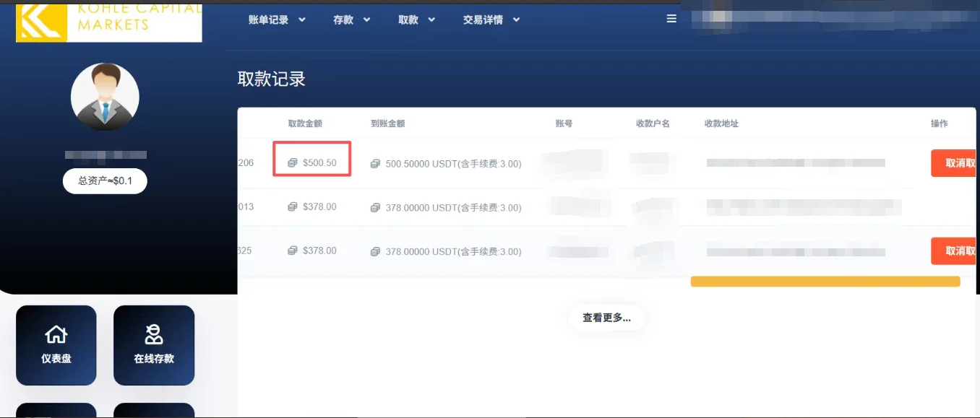Cancel the $500.50 withdrawal
980x418 pixels.
click(953, 163)
